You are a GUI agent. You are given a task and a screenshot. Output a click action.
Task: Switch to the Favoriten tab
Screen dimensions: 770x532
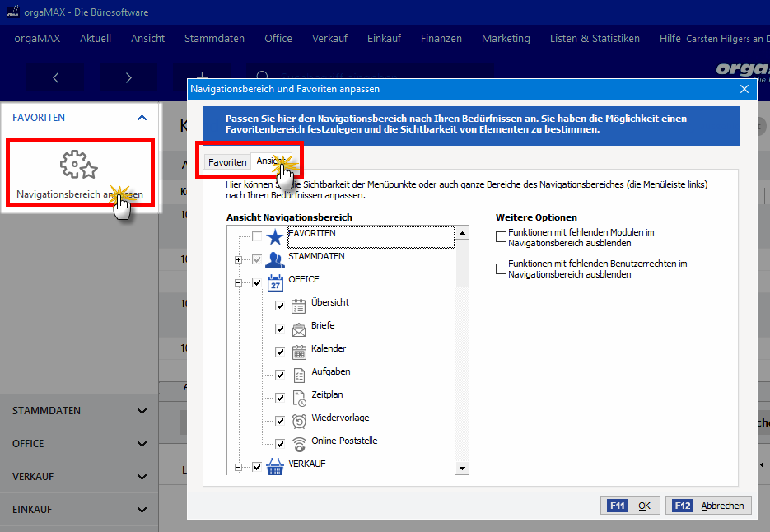pyautogui.click(x=227, y=162)
